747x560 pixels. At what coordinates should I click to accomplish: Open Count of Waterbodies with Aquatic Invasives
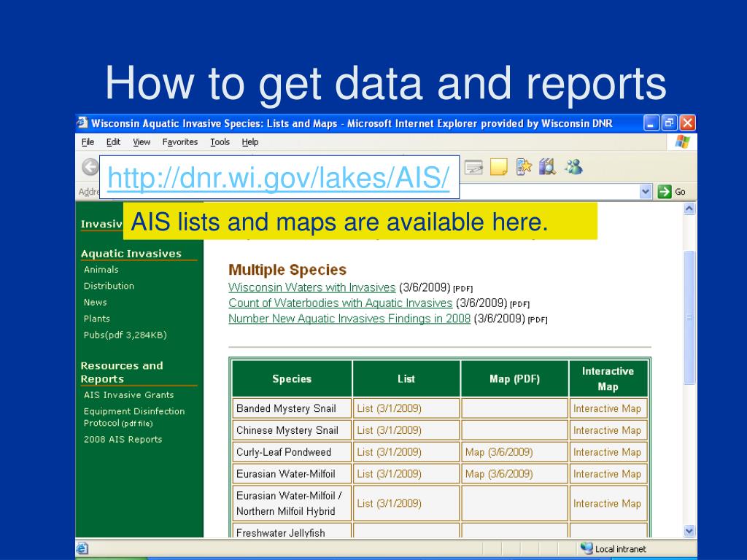pos(340,303)
